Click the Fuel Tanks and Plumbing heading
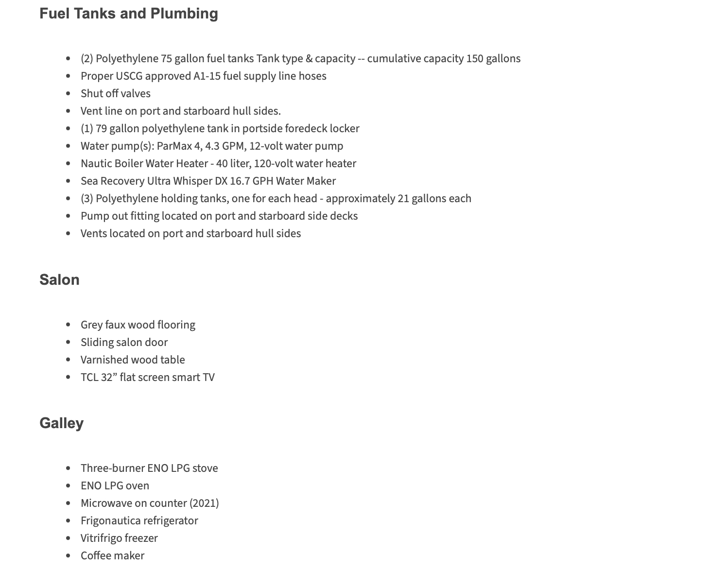Image resolution: width=728 pixels, height=588 pixels. click(x=128, y=14)
